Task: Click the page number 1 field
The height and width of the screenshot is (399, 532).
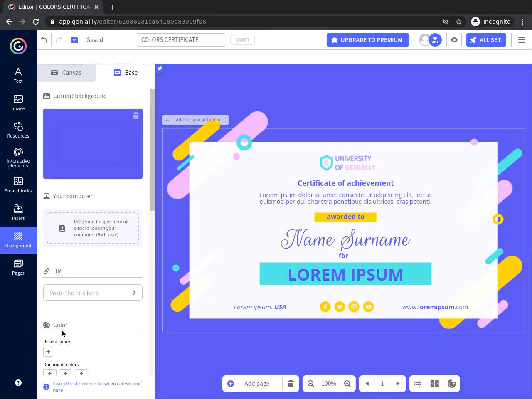Action: point(382,384)
